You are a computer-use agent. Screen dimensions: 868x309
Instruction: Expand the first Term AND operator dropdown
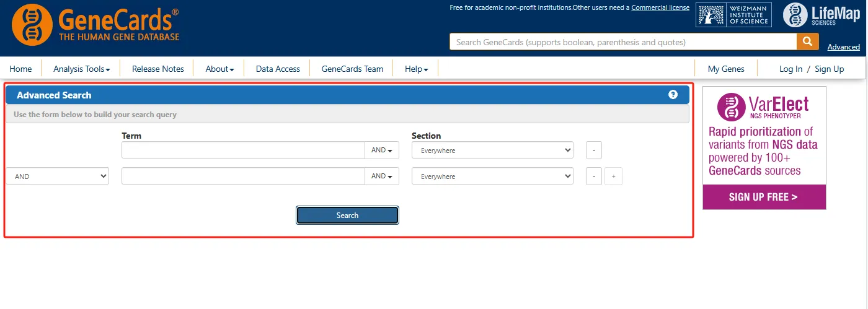tap(381, 150)
